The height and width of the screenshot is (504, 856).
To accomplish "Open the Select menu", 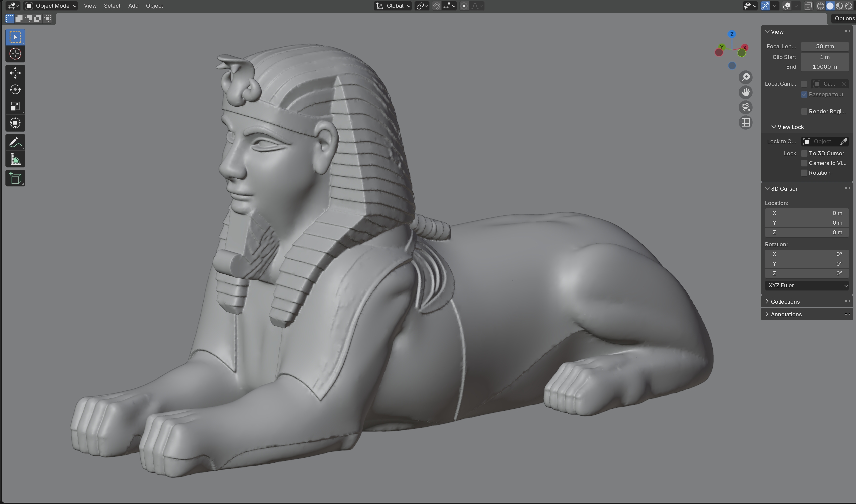I will (112, 6).
